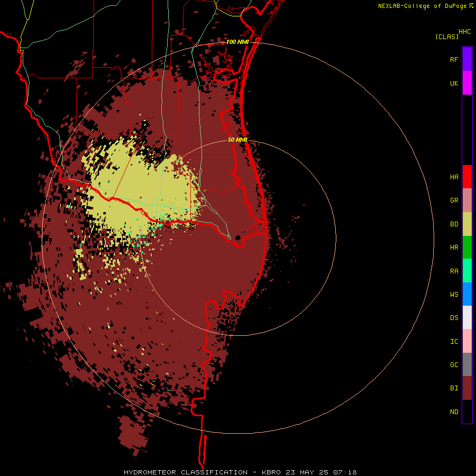476x476 pixels.
Task: Click the RF legend label
Action: (454, 59)
